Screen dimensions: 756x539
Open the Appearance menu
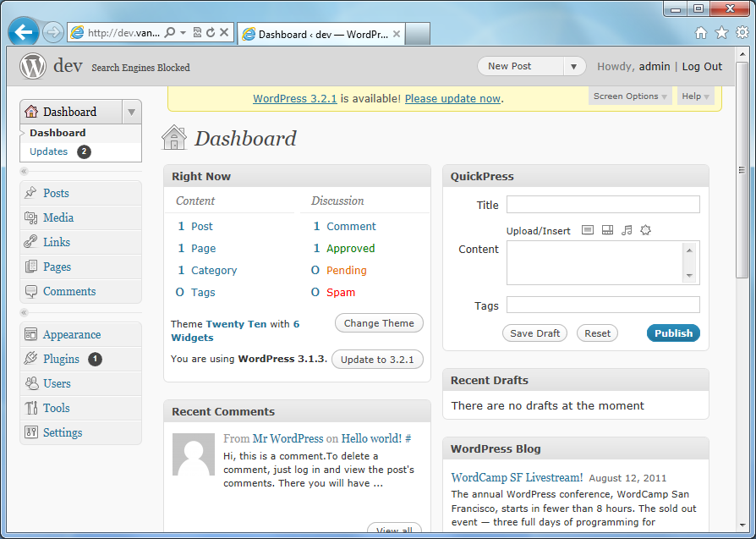tap(72, 334)
